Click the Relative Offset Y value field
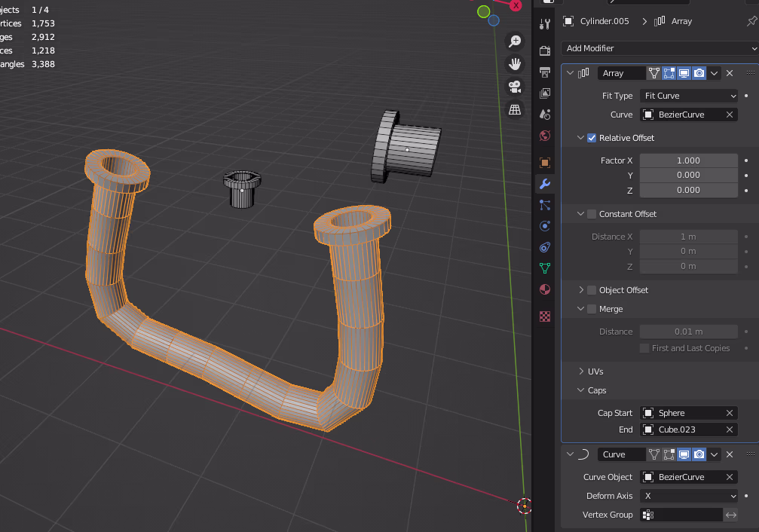Screen dimensions: 759x532 [689, 176]
